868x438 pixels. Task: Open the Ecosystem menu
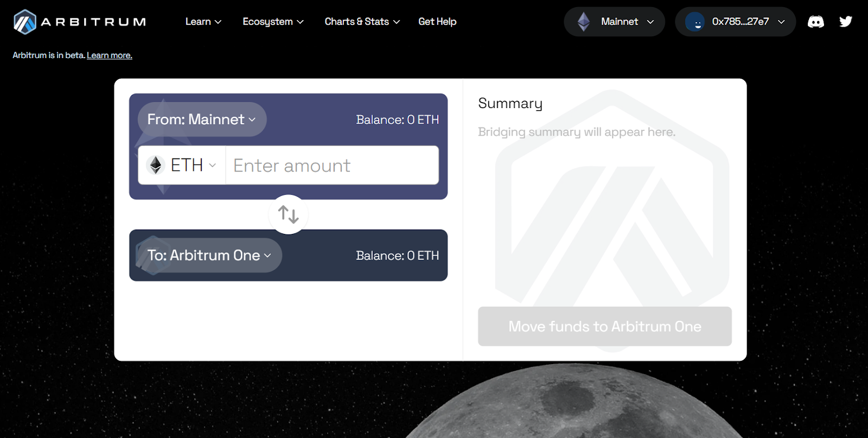coord(273,22)
